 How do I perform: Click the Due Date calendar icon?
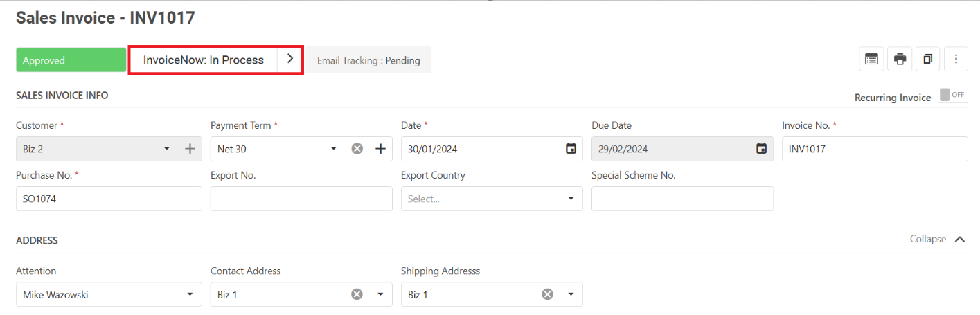[761, 149]
